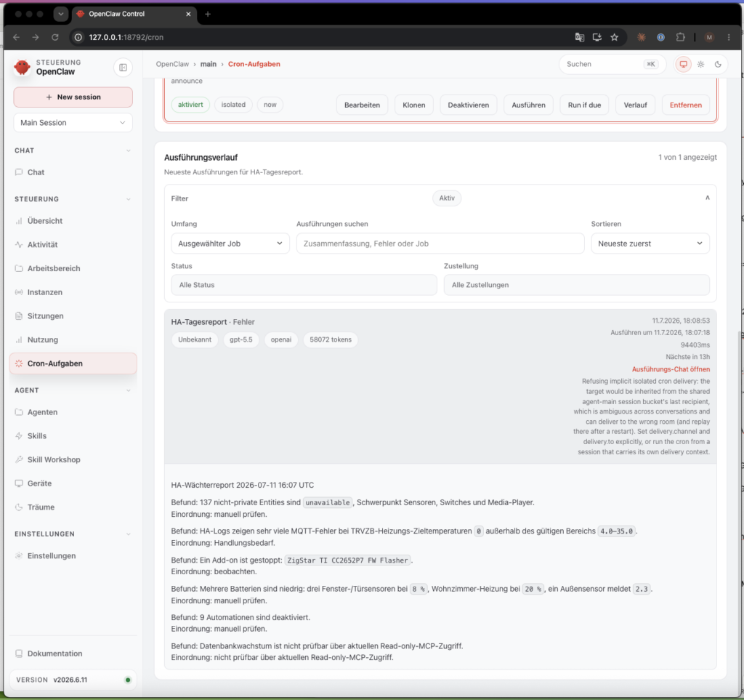This screenshot has height=700, width=744.
Task: Collapse the sidebar with the panel icon
Action: pos(123,68)
